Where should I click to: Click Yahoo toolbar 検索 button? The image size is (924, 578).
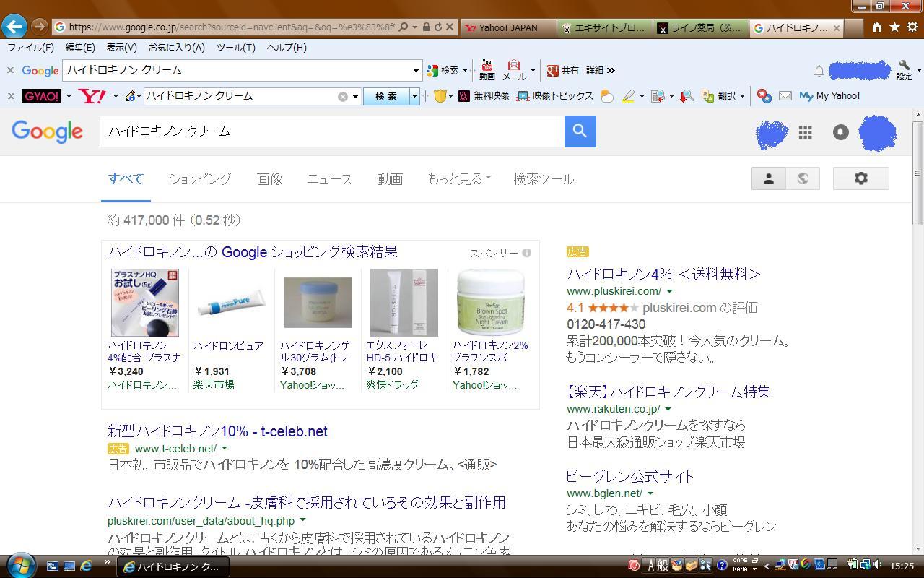click(386, 96)
